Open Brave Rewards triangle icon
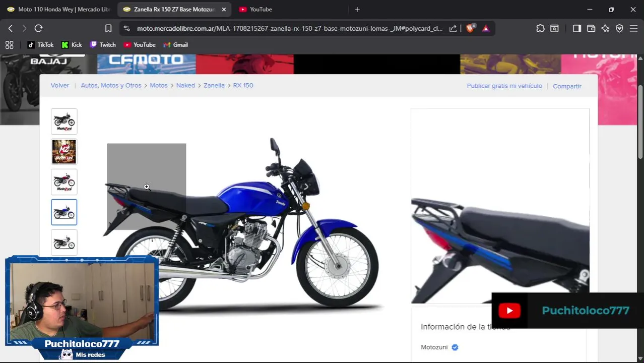The height and width of the screenshot is (363, 644). 486,29
